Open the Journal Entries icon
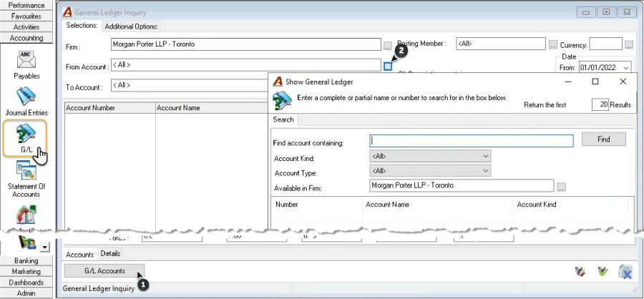The height and width of the screenshot is (299, 644). tap(26, 97)
